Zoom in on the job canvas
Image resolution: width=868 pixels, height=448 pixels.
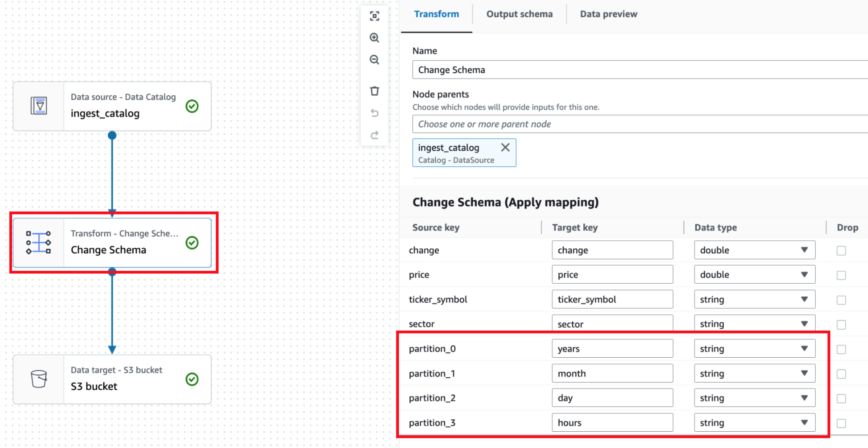click(374, 38)
